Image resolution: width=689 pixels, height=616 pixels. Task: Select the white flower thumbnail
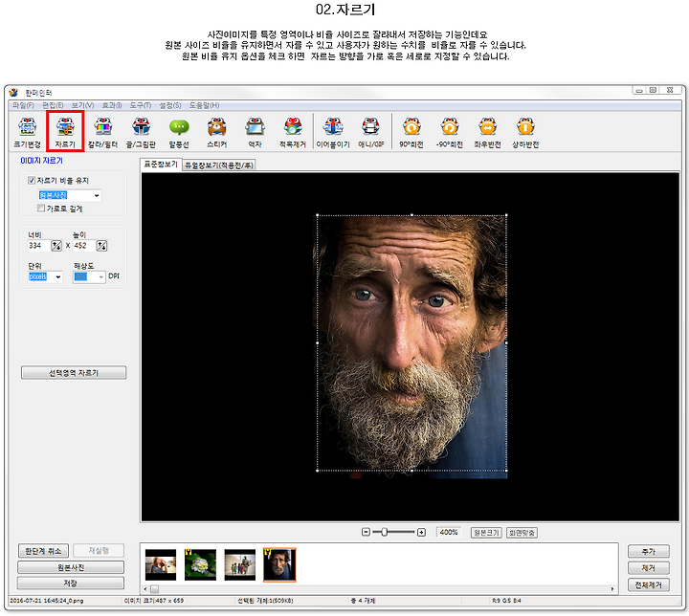[x=200, y=564]
